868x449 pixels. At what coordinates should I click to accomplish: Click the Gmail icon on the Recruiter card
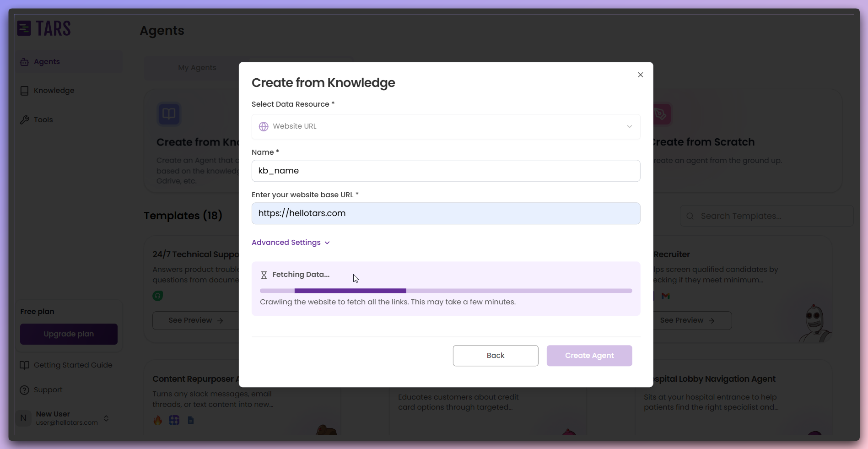[x=666, y=296]
